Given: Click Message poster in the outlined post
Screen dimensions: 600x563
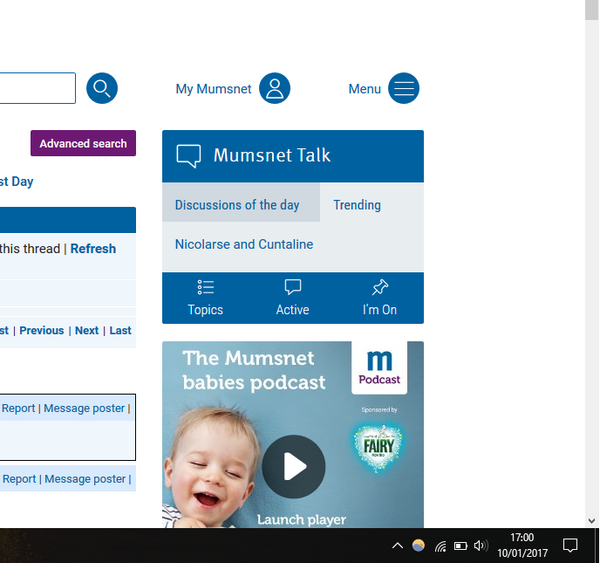Looking at the screenshot, I should (84, 408).
